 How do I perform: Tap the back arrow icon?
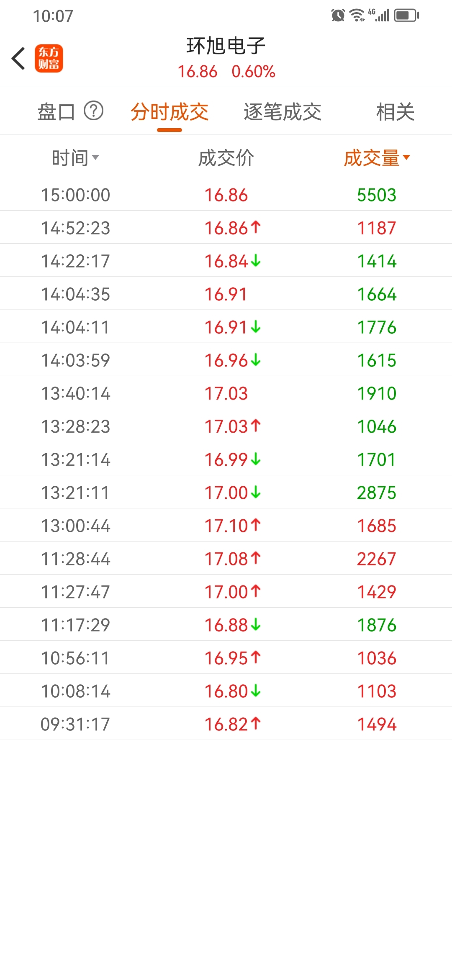click(x=18, y=58)
